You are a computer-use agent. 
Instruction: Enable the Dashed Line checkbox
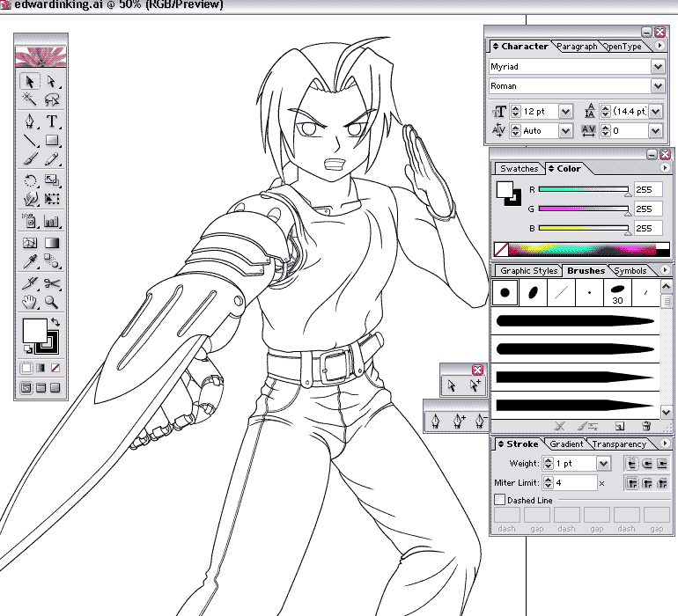click(499, 500)
